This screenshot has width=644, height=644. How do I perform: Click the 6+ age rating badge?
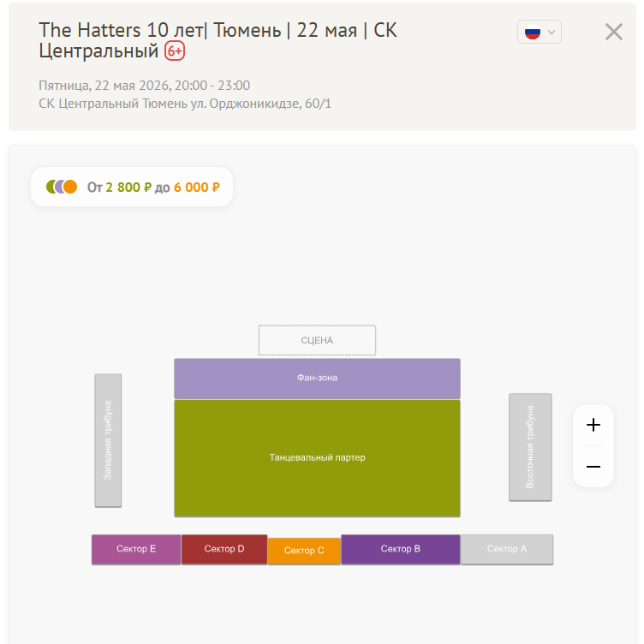point(175,51)
